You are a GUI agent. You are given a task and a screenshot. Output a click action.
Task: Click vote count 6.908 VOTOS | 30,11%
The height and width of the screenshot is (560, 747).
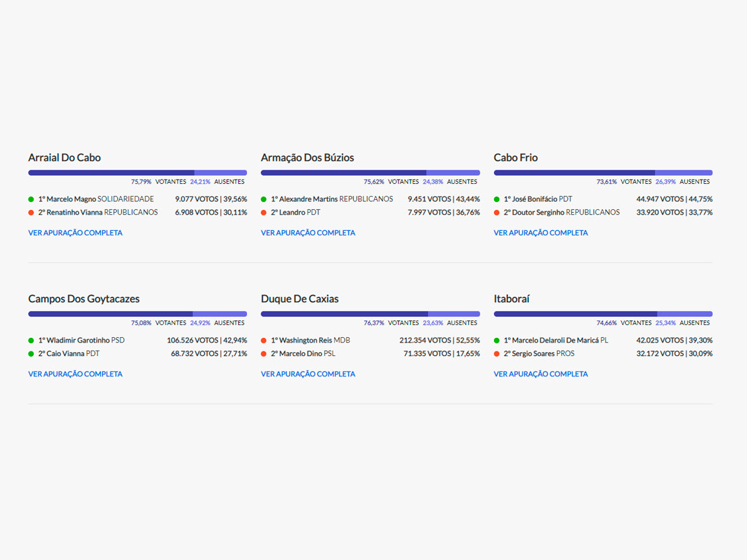(x=211, y=213)
